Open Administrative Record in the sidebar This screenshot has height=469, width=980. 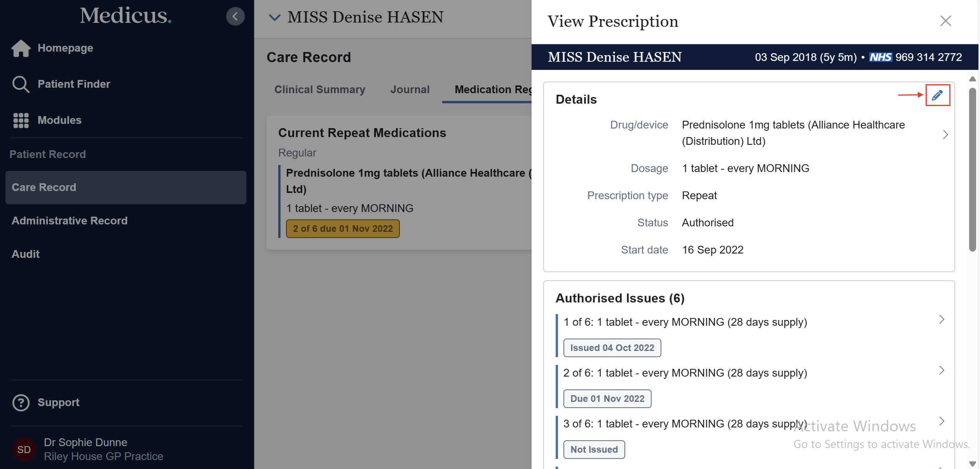(x=70, y=221)
